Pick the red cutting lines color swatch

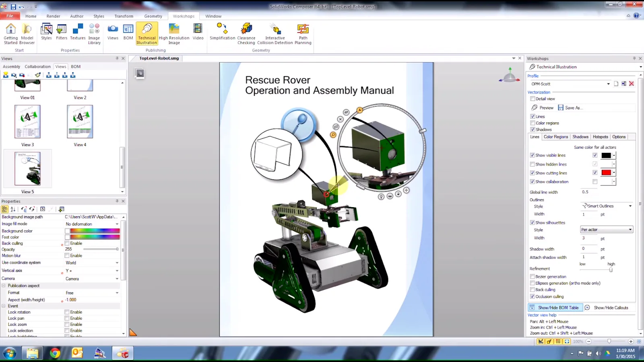click(x=606, y=173)
